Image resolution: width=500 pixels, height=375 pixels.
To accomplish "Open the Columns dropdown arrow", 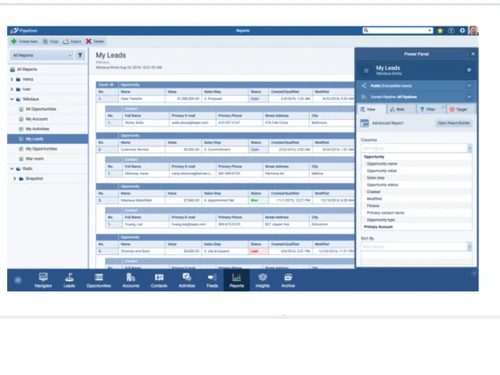I will (x=469, y=148).
